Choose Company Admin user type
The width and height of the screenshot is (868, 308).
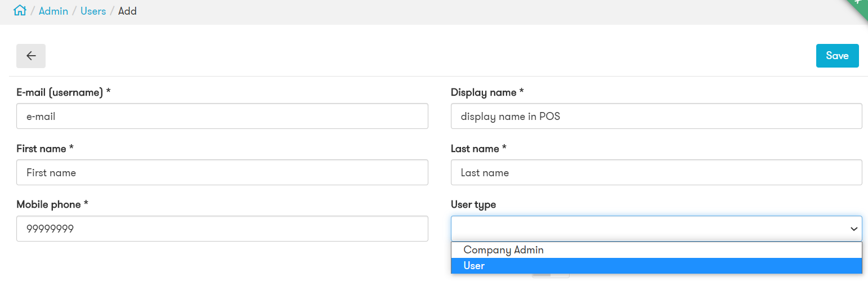point(656,250)
